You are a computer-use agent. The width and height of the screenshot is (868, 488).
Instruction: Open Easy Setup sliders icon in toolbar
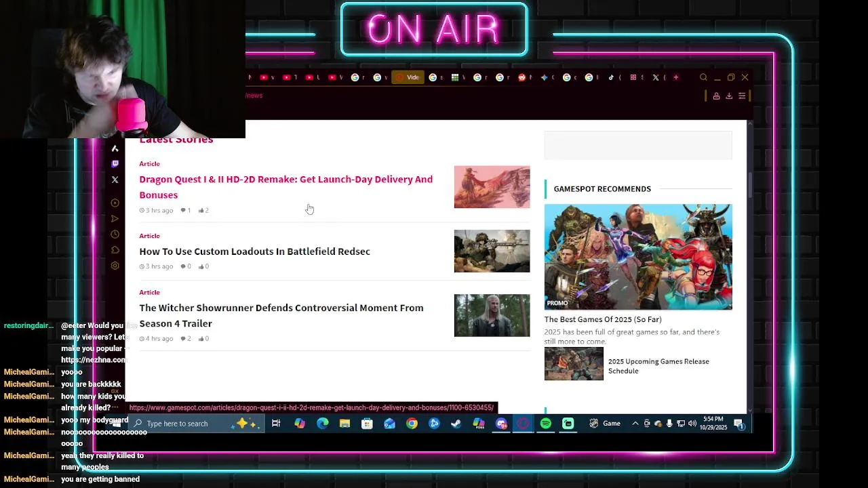tap(742, 96)
